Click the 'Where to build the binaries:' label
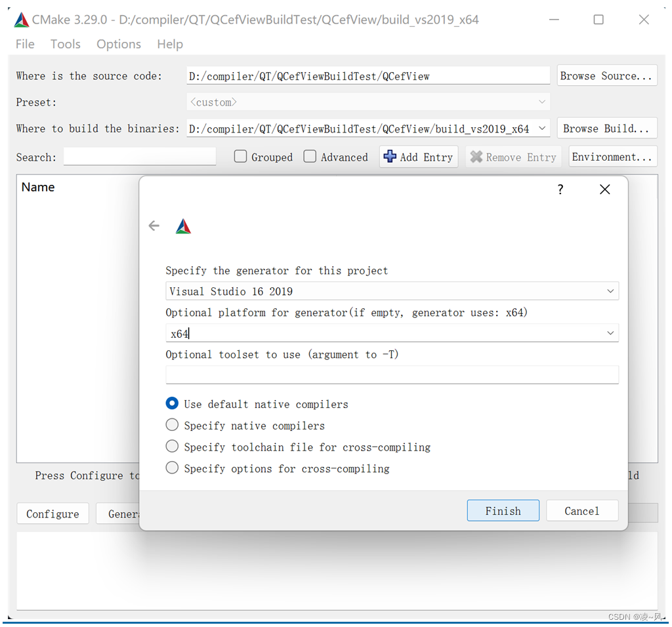 click(x=98, y=129)
